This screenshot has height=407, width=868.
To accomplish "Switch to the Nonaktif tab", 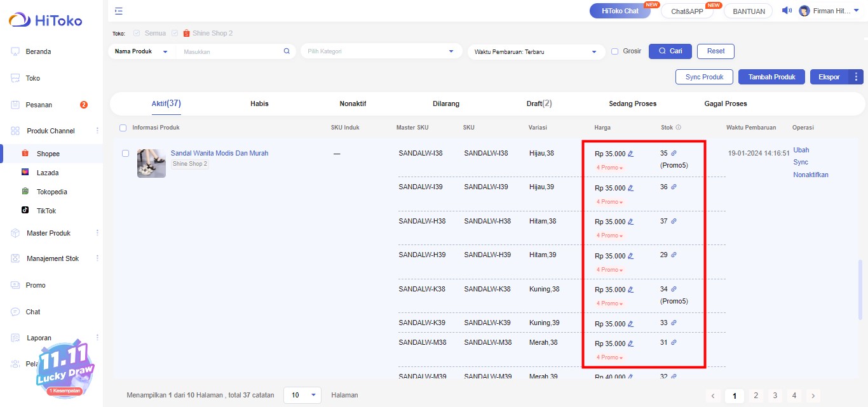I will 353,103.
